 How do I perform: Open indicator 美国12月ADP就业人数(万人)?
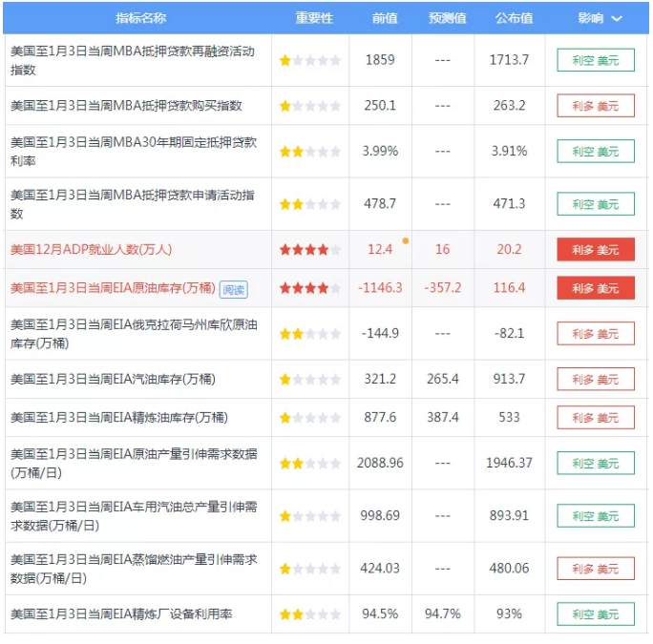92,249
